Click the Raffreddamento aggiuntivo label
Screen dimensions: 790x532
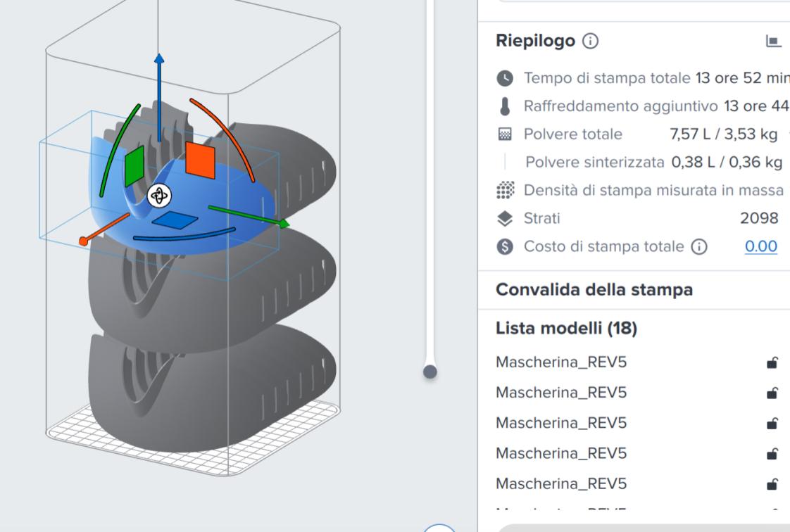[x=621, y=106]
